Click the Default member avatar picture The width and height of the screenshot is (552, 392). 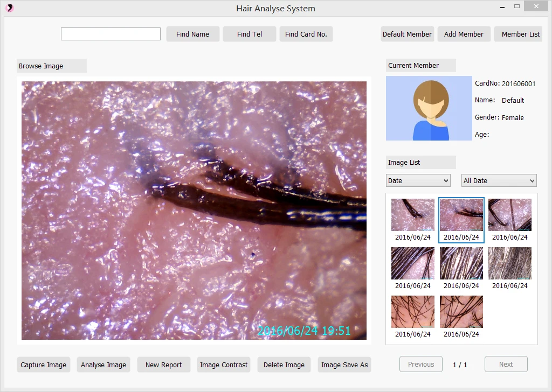(x=429, y=108)
